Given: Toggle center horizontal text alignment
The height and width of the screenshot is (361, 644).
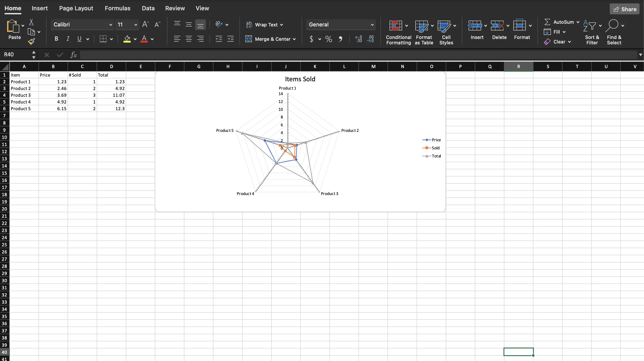Looking at the screenshot, I should click(x=189, y=39).
